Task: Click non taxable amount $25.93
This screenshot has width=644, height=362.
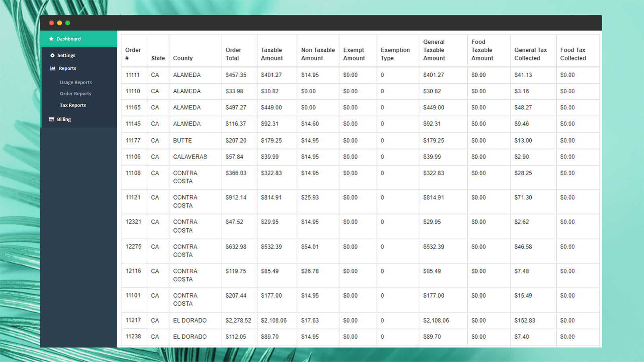Action: point(310,197)
